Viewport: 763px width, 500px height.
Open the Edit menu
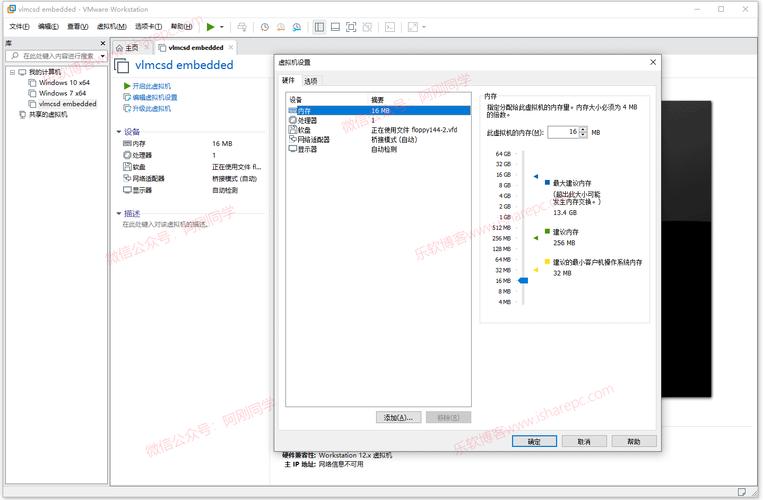(x=48, y=27)
